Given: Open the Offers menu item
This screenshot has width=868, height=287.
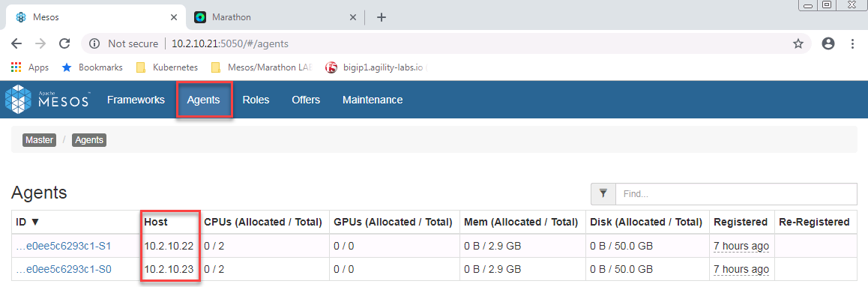Looking at the screenshot, I should tap(306, 100).
